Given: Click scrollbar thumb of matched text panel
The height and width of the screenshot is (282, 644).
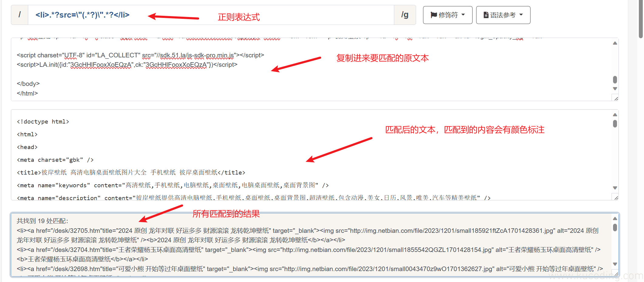Looking at the screenshot, I should point(615,124).
